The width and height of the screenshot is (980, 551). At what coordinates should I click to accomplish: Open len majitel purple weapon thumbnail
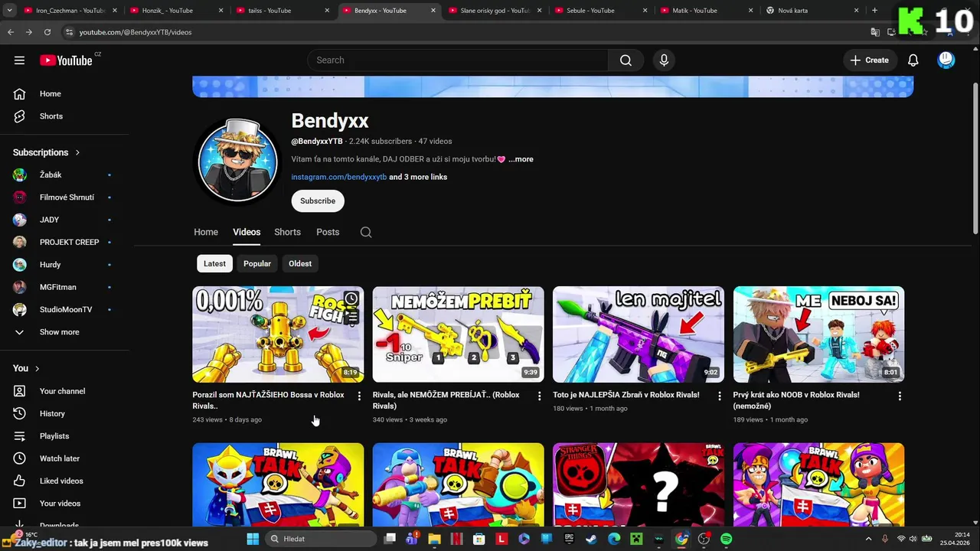click(x=638, y=334)
